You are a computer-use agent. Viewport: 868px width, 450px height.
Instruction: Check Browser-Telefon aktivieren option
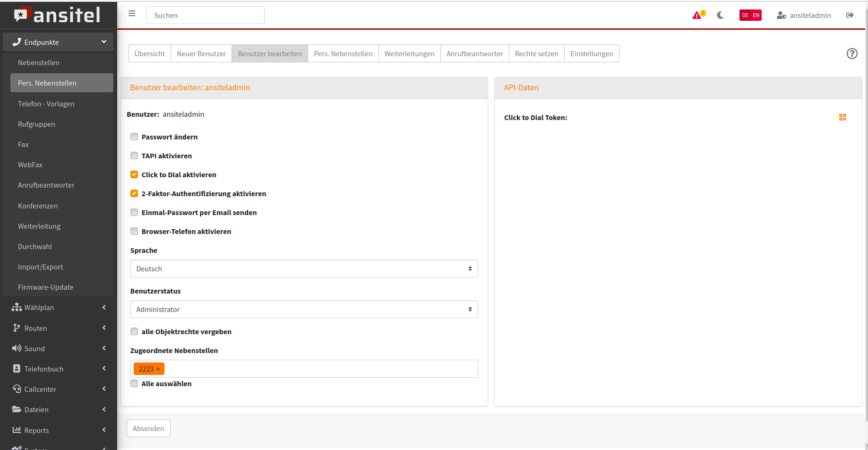134,232
